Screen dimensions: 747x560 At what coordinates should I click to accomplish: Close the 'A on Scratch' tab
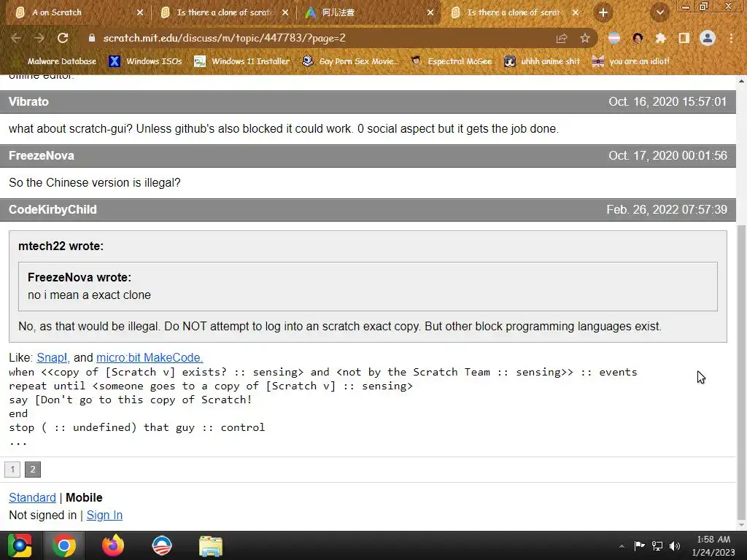tap(139, 13)
